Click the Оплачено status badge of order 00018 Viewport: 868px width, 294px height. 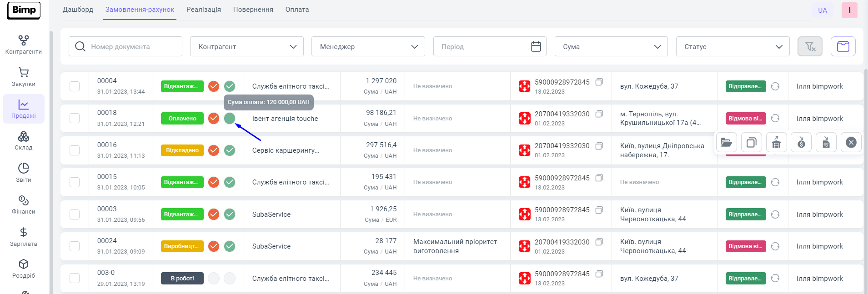click(182, 119)
